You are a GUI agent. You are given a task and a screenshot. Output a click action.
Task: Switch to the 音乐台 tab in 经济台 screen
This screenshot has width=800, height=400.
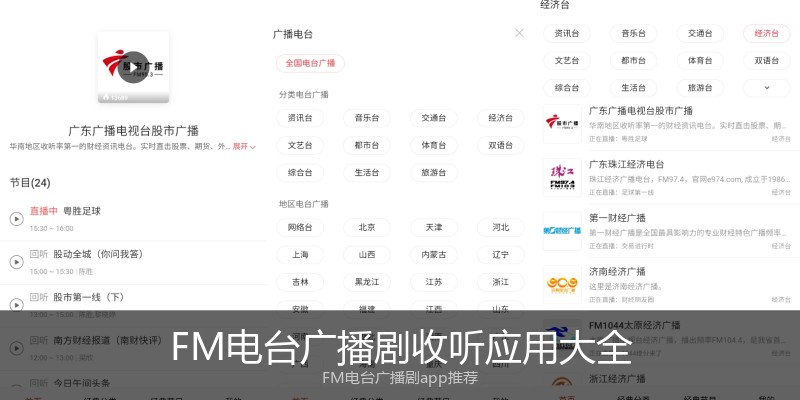633,34
